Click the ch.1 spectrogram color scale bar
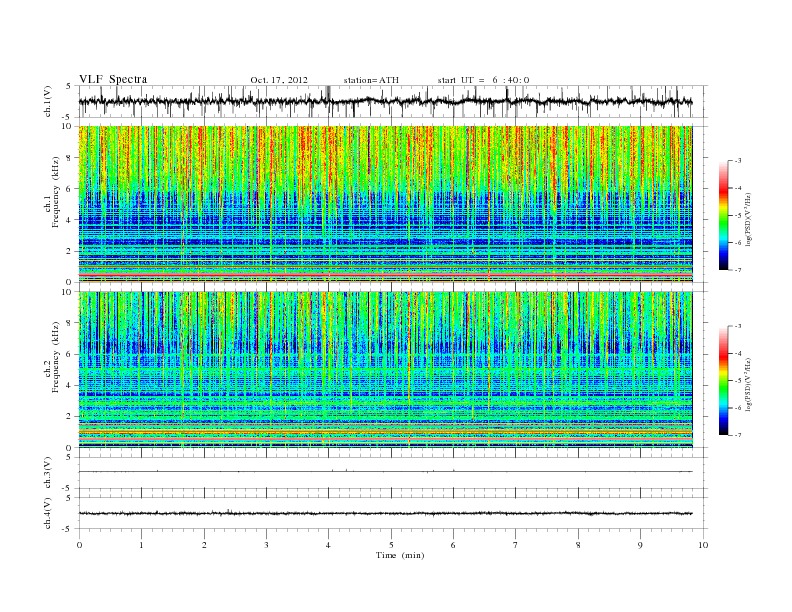The width and height of the screenshot is (792, 612). point(723,215)
